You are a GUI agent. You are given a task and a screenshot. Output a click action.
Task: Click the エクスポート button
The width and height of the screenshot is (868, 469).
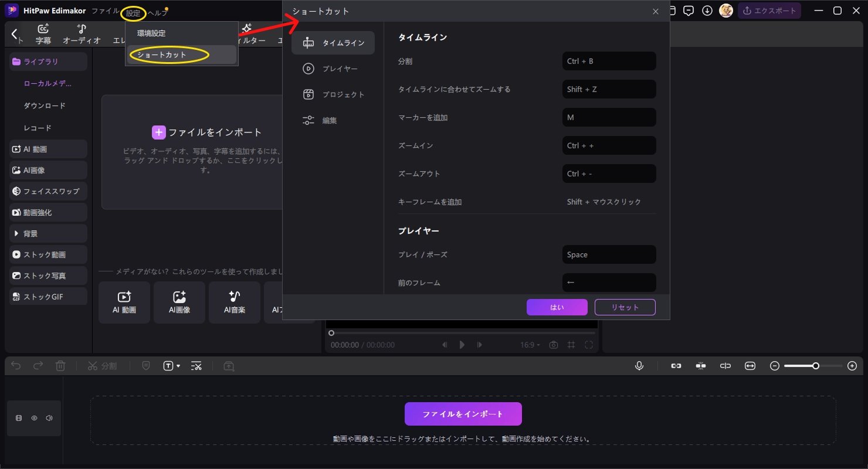pos(769,10)
